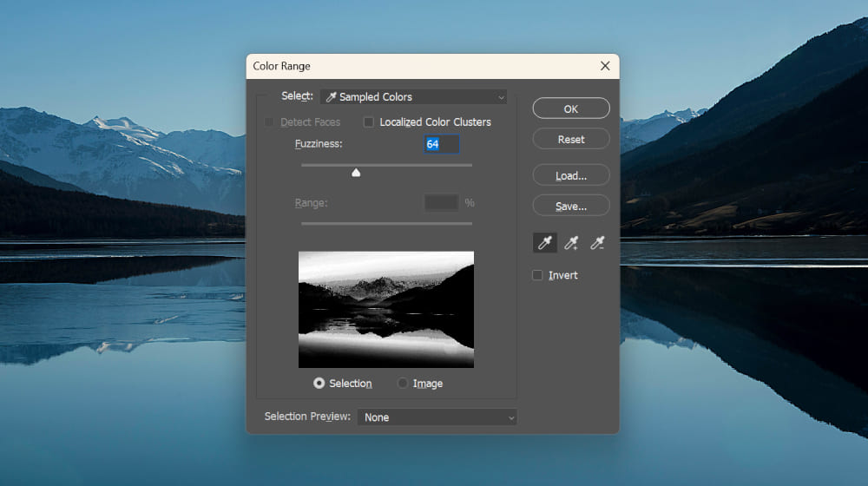Select the Selection radio button
The height and width of the screenshot is (486, 868).
319,383
